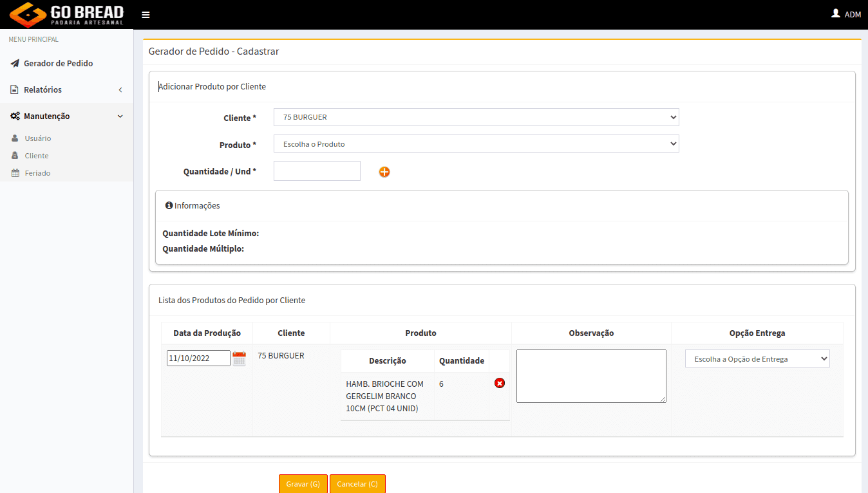
Task: Click the orange plus add-product icon
Action: pyautogui.click(x=384, y=172)
